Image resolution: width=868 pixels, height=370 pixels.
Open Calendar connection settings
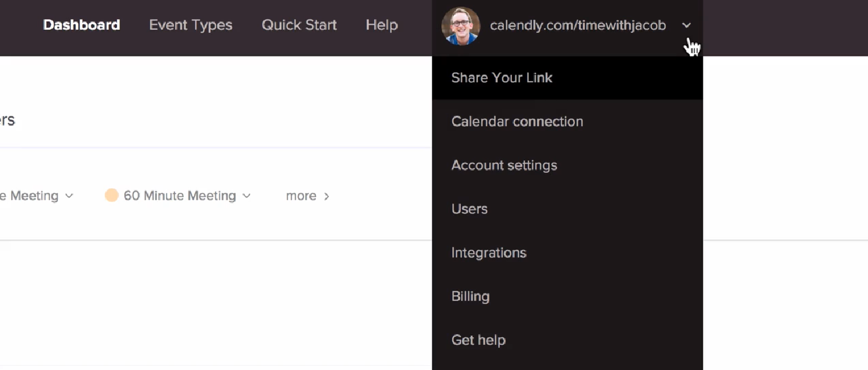click(568, 121)
